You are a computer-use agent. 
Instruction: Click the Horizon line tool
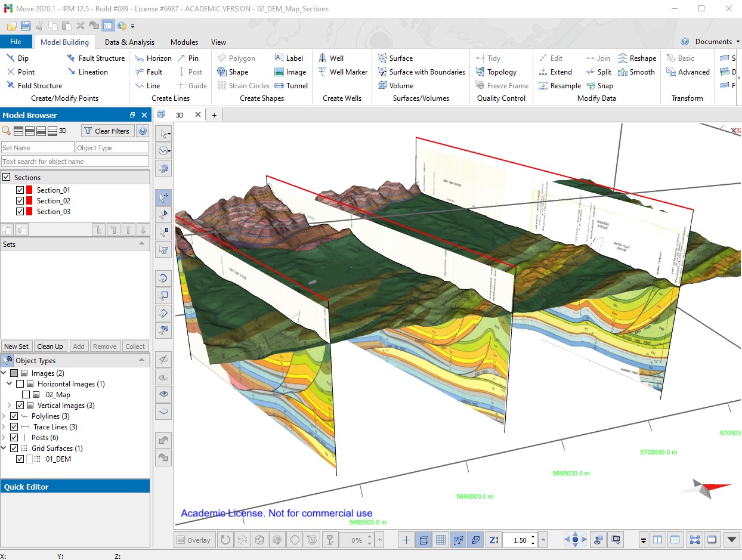153,58
